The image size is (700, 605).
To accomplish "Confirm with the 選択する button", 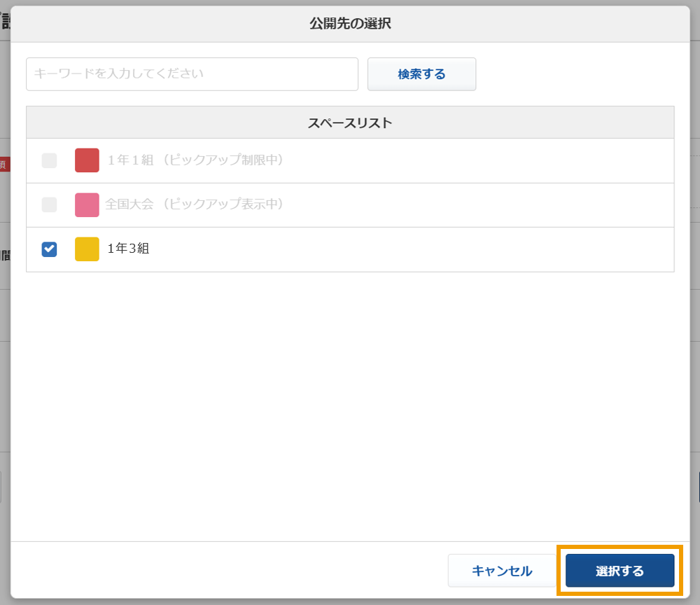I will 619,571.
